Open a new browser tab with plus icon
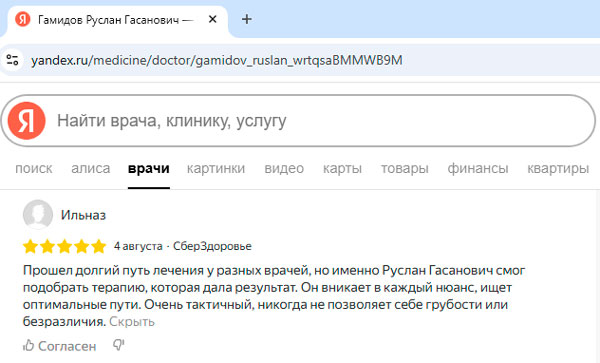Viewport: 600px width, 363px height. [247, 19]
